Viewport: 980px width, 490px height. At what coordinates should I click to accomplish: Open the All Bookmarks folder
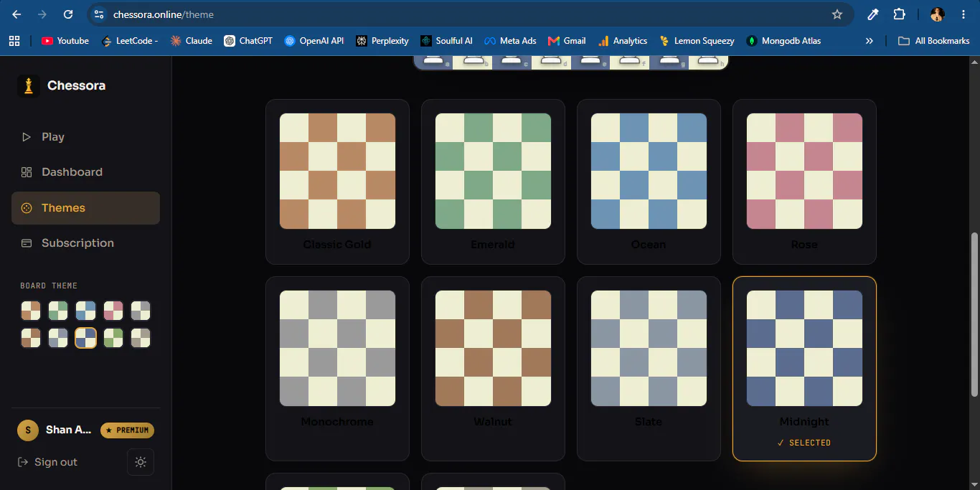(x=934, y=41)
